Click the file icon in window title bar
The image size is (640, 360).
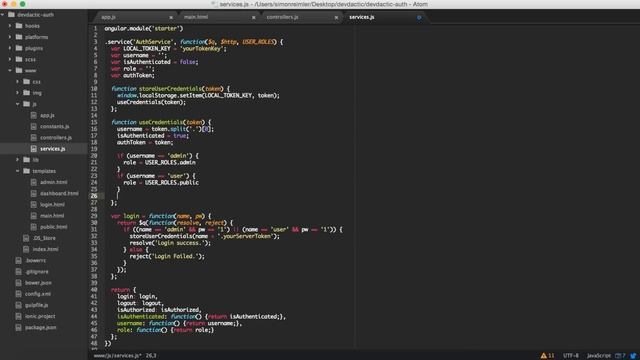pyautogui.click(x=214, y=4)
